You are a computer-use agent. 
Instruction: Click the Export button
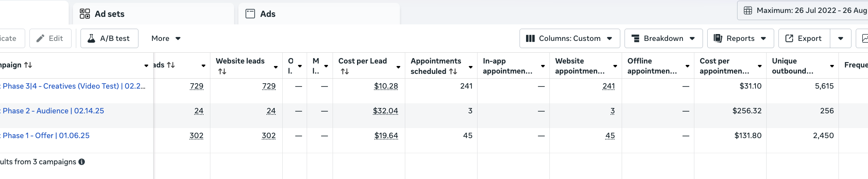point(804,38)
